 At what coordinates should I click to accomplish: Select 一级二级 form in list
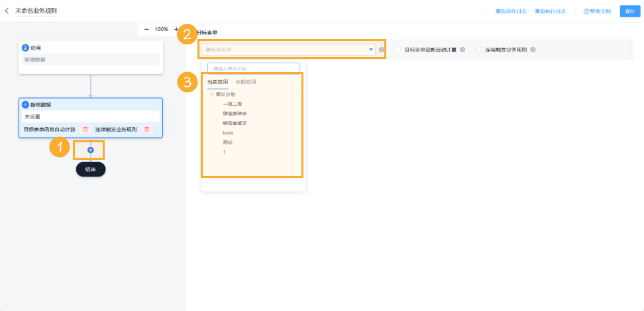(232, 104)
